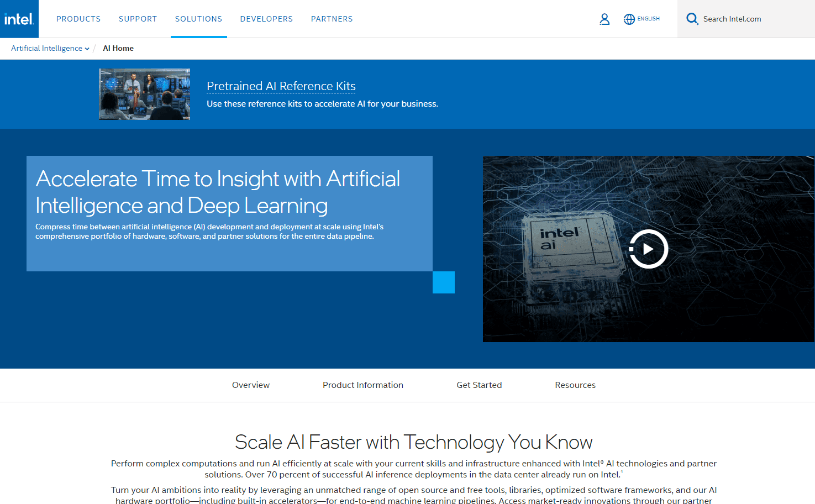The width and height of the screenshot is (815, 504).
Task: Click the globe language icon
Action: pos(629,19)
